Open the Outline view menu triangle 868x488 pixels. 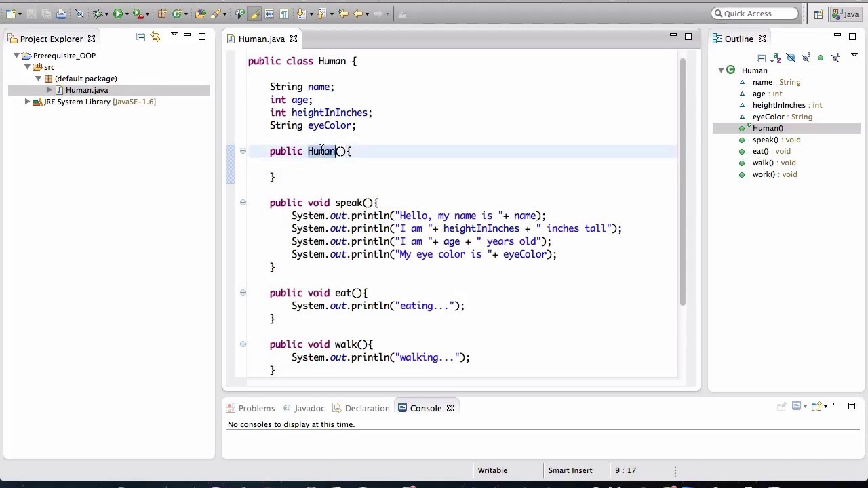[854, 54]
